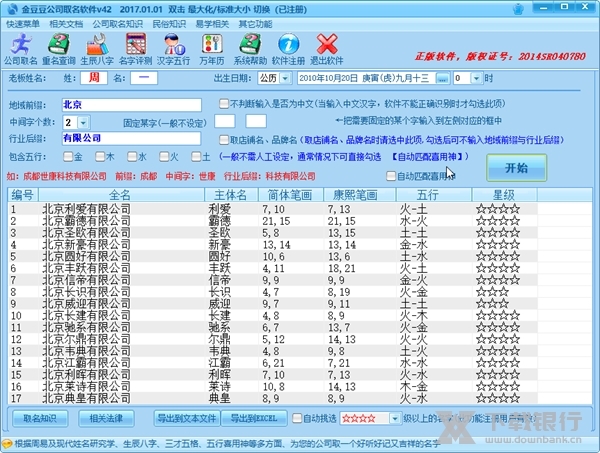Sort by 星级 column header
Image resolution: width=600 pixels, height=453 pixels.
click(504, 195)
